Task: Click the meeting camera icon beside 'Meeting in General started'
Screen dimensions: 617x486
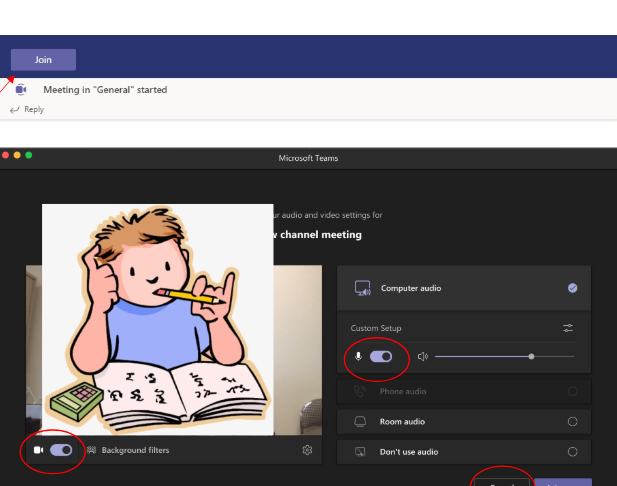Action: [x=21, y=90]
